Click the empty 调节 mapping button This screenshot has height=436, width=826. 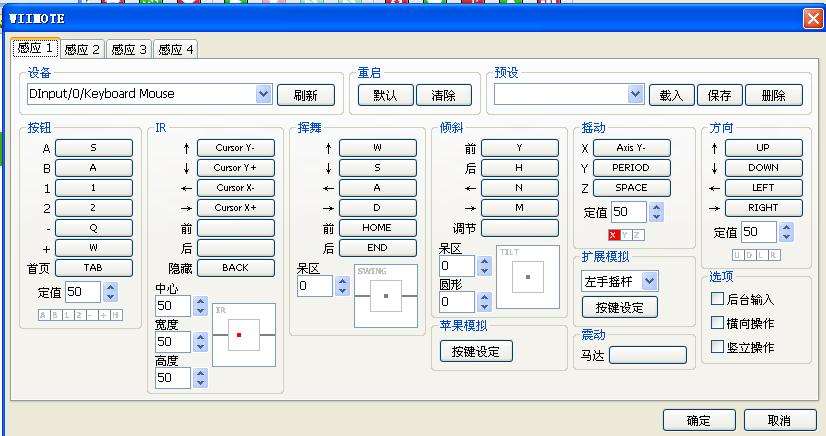pos(519,228)
